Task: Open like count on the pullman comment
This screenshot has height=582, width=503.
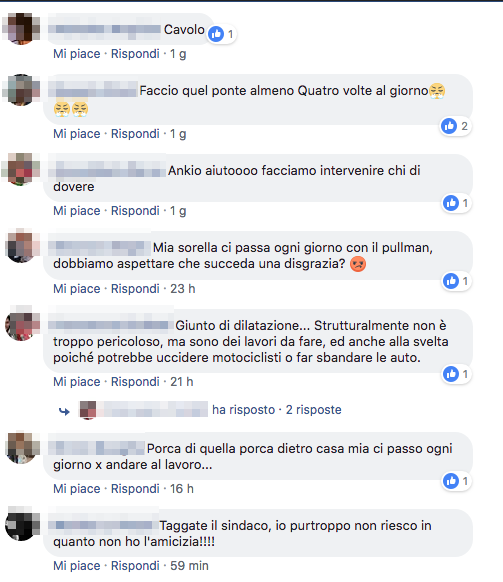Action: tap(457, 281)
